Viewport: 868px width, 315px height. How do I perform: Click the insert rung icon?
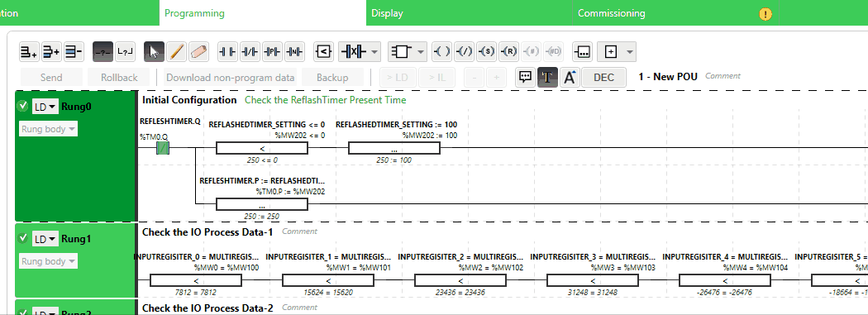(51, 52)
